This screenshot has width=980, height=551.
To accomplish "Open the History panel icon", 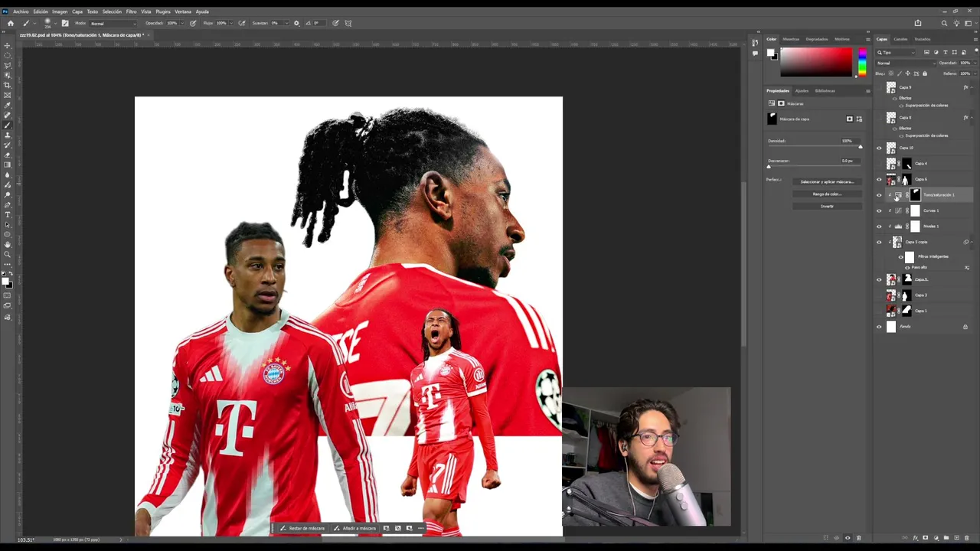I will 755,42.
